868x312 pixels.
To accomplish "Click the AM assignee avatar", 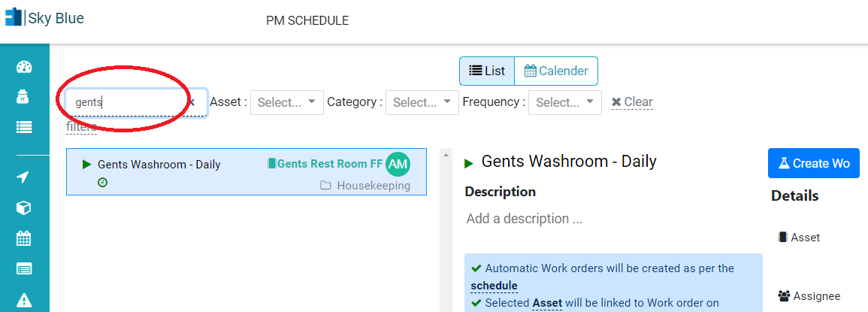I will pyautogui.click(x=398, y=163).
